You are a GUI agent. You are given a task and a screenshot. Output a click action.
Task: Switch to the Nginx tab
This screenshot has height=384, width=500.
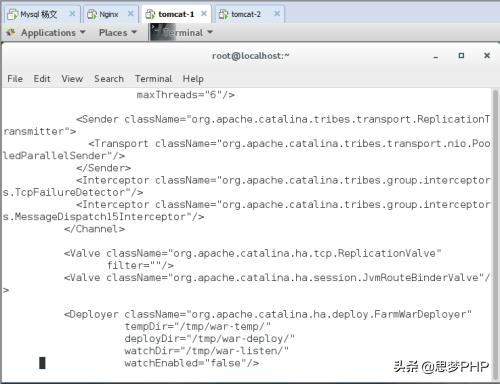(x=110, y=14)
